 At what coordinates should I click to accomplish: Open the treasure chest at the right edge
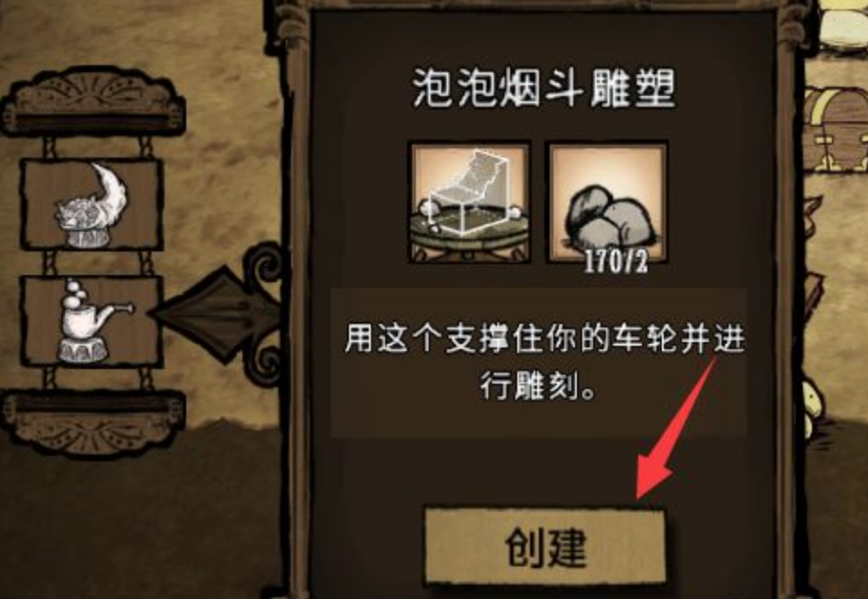[835, 130]
